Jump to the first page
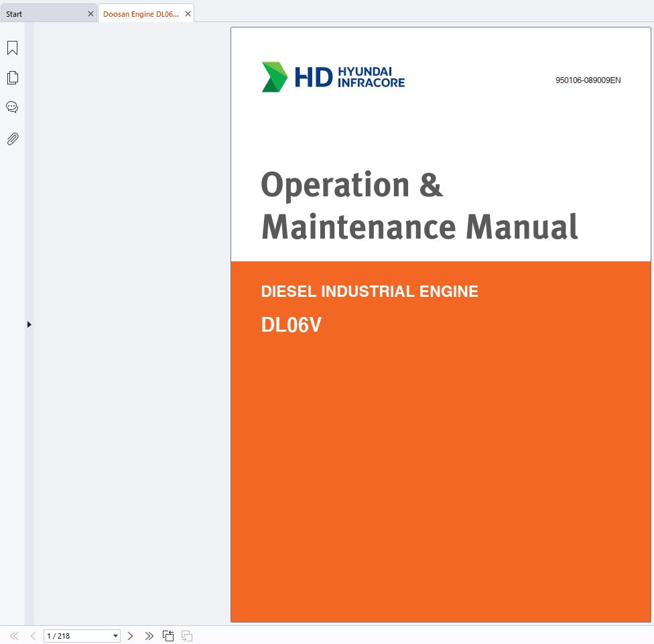654x644 pixels. pyautogui.click(x=14, y=635)
